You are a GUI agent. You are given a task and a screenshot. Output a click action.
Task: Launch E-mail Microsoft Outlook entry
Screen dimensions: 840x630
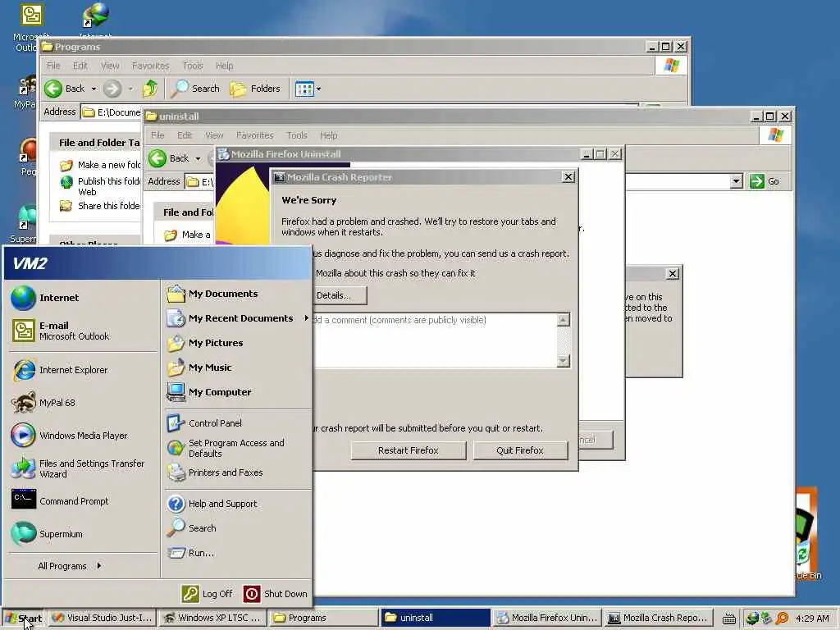(83, 331)
